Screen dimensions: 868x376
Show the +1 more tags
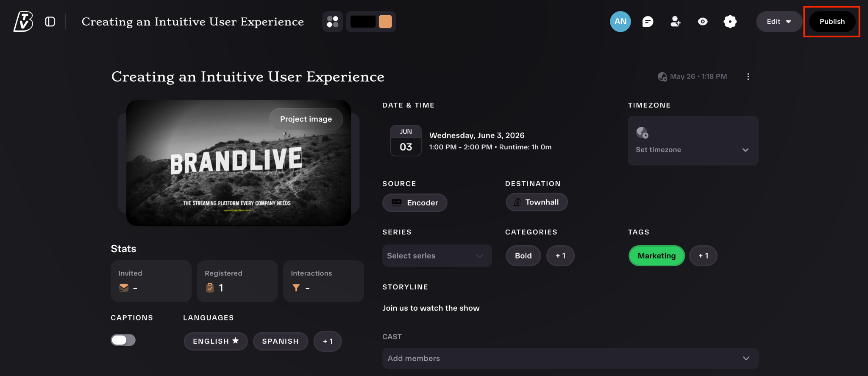point(703,256)
